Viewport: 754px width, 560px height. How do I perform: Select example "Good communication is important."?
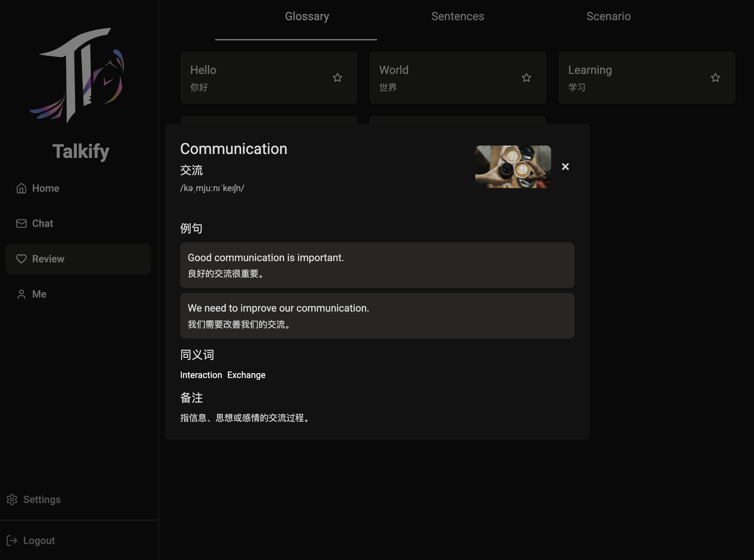377,265
